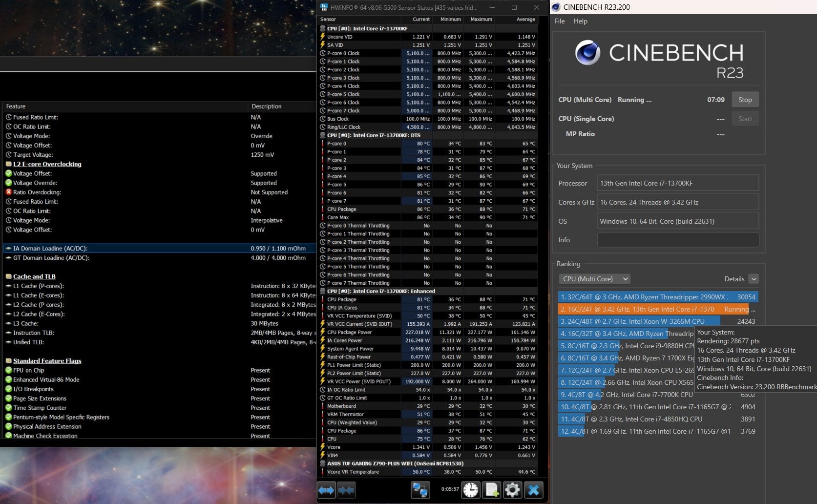This screenshot has height=504, width=817.
Task: Click the thermometer icon beside Motherboard sensor
Action: [x=323, y=406]
